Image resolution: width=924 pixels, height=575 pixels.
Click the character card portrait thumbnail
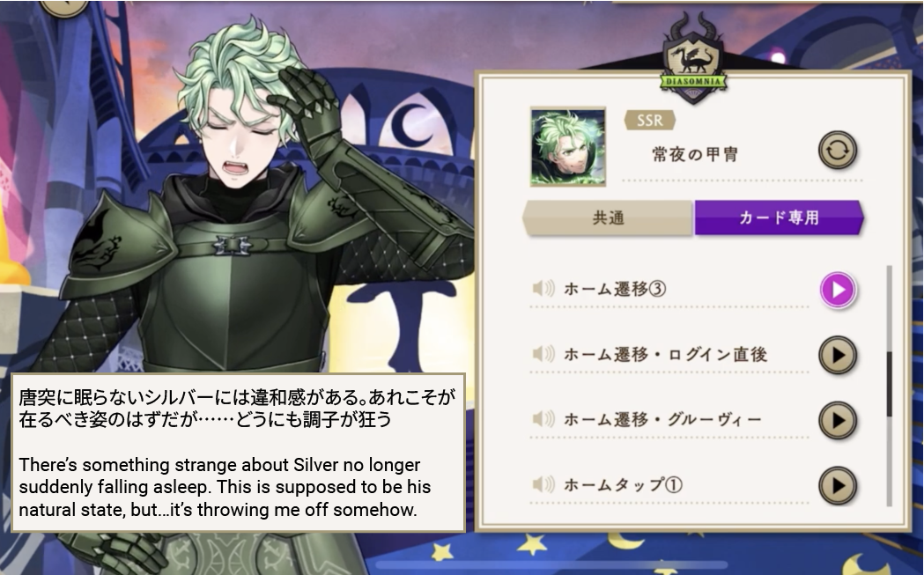(568, 147)
